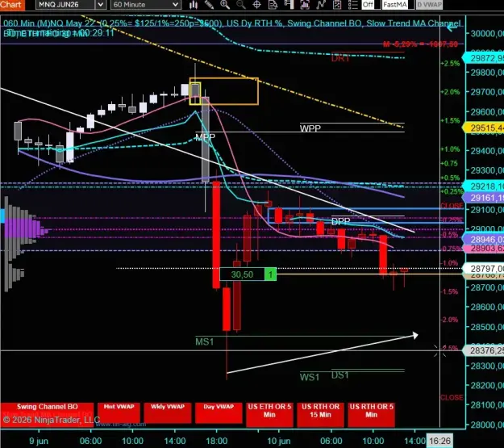Click the 28903,6 pink price marker
The image size is (504, 448).
[483, 248]
